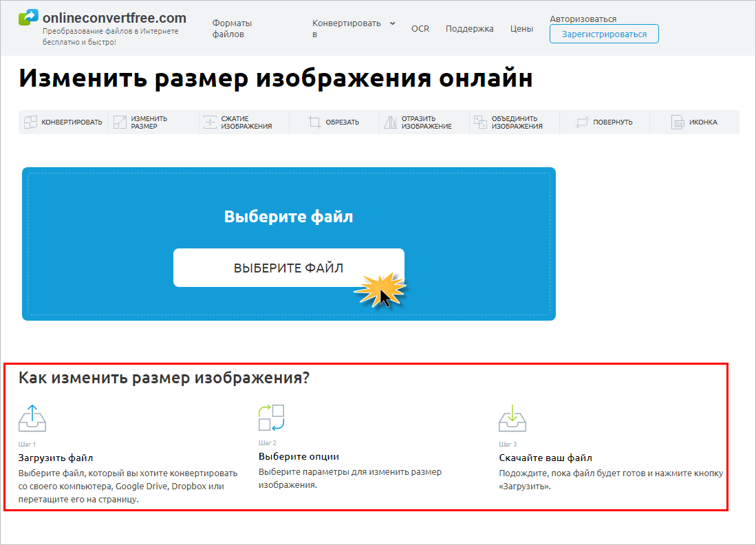Select the Изменить размер tab label
This screenshot has height=545, width=756.
149,122
